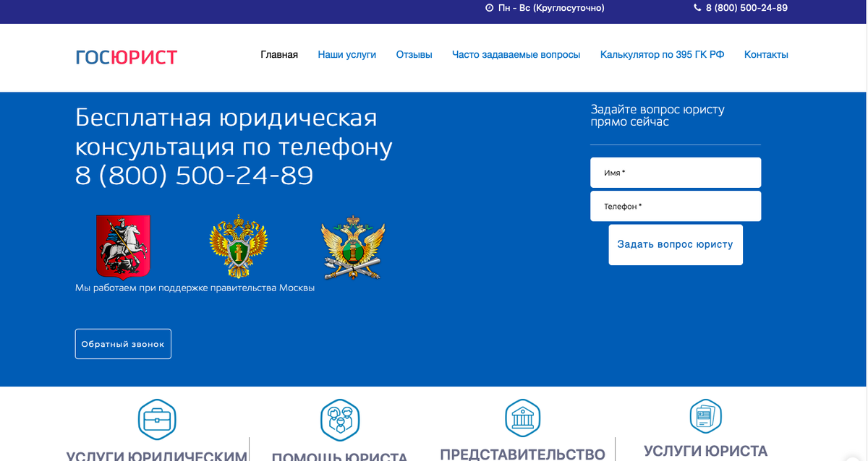Click phone number 8 (800) 500-24-89 in top bar
The image size is (868, 461).
coord(746,8)
